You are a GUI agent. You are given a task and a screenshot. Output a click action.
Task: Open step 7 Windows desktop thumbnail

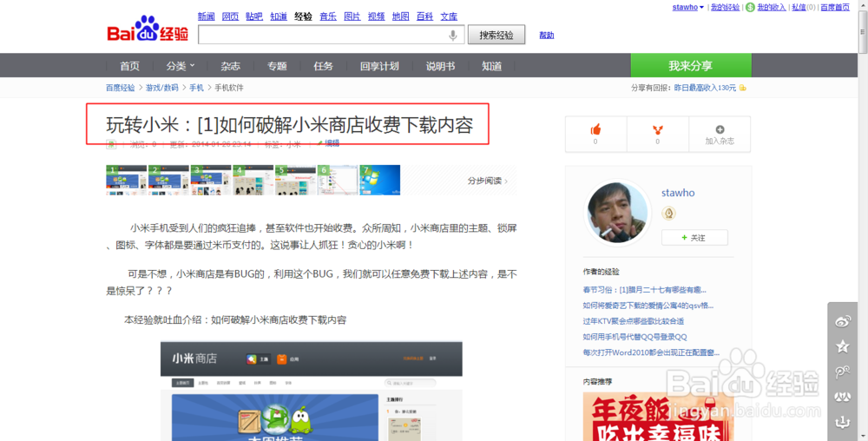tap(380, 180)
